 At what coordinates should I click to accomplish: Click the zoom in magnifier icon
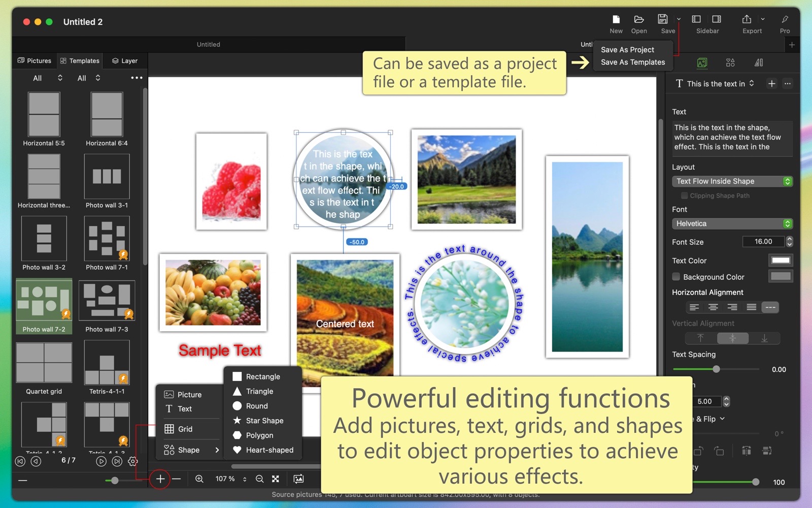199,479
